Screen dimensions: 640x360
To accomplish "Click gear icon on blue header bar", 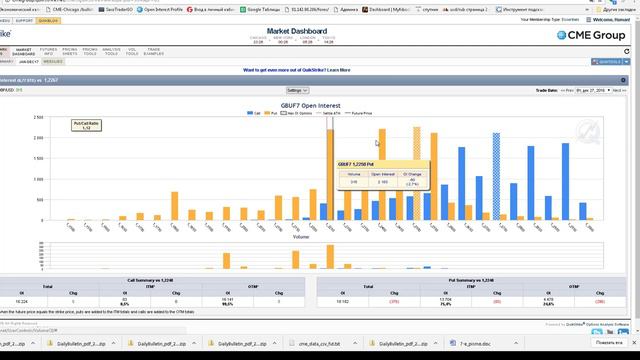I will click(x=623, y=80).
